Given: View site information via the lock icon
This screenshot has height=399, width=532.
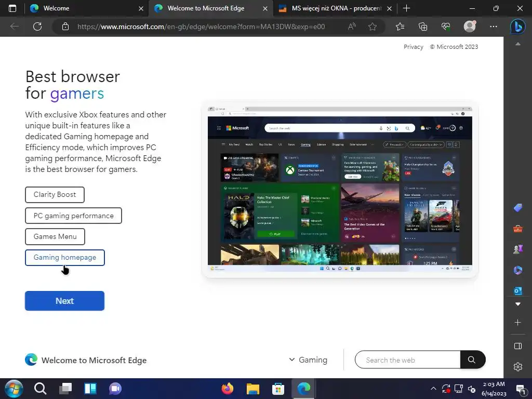Looking at the screenshot, I should [65, 26].
